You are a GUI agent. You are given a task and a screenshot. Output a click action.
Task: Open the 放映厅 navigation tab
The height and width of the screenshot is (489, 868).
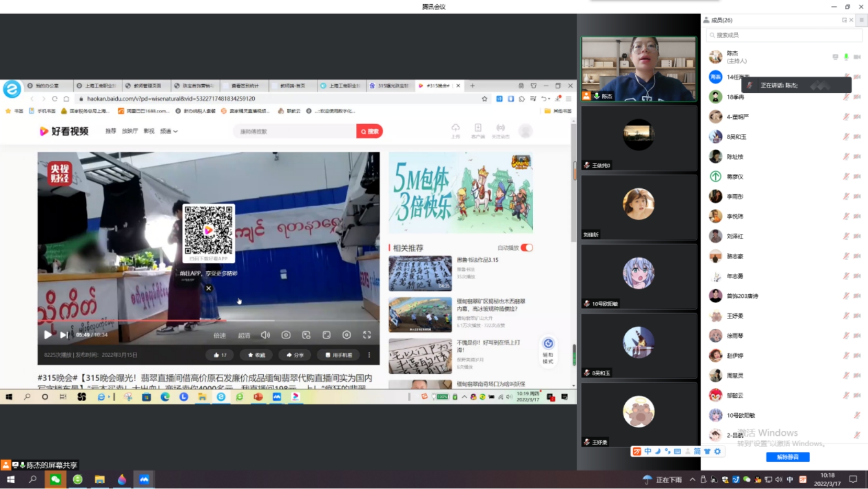tap(130, 131)
